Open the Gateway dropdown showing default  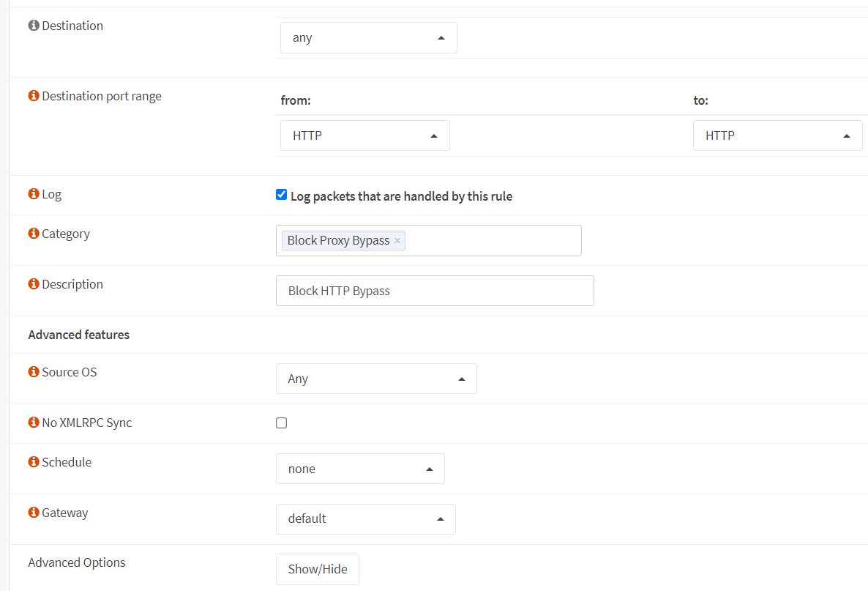pos(365,518)
